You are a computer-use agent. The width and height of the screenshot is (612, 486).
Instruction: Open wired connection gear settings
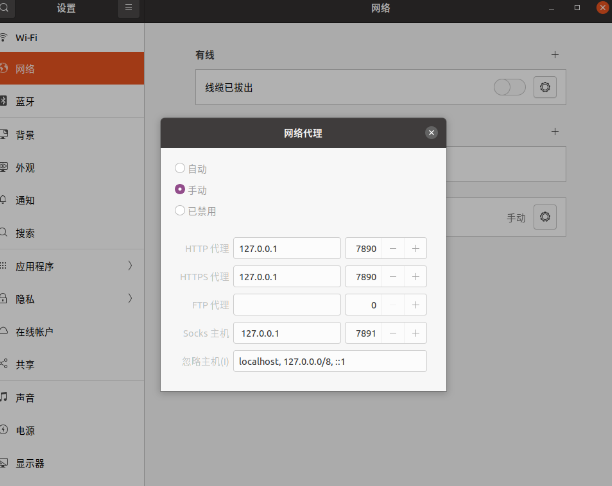point(544,87)
